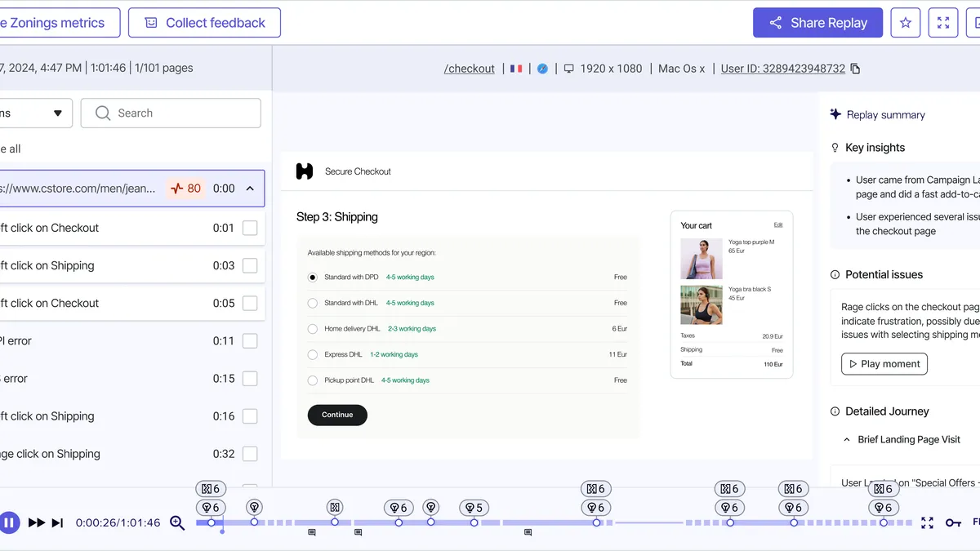The image size is (980, 551).
Task: Click the magnifier icon in the Search box
Action: tap(103, 113)
